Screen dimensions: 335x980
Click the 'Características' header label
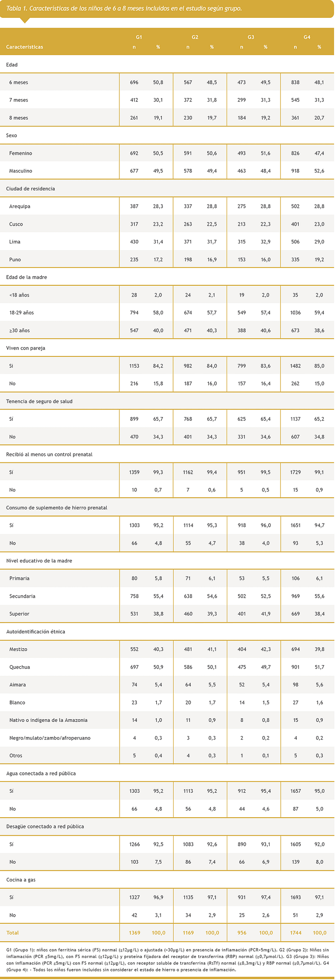coord(25,47)
